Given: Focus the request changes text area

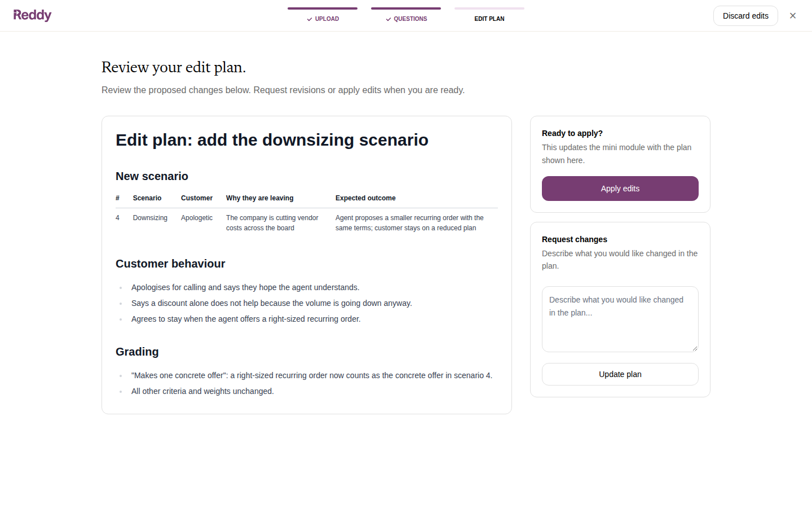Looking at the screenshot, I should (620, 319).
